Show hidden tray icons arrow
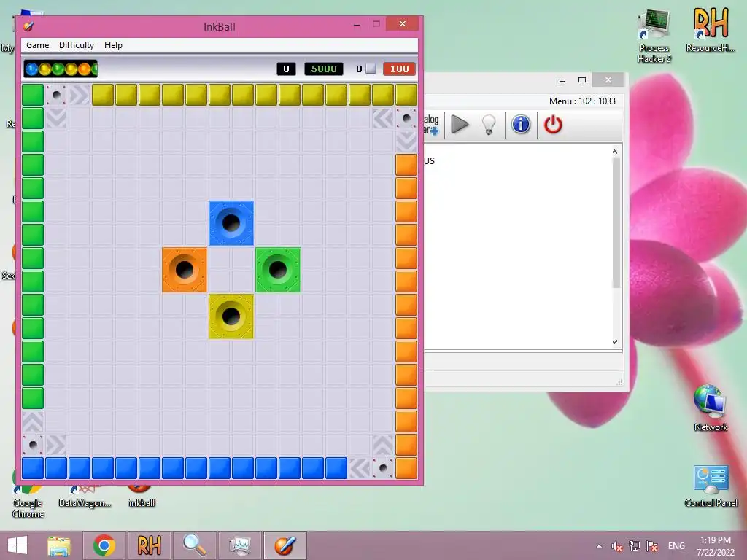Image resolution: width=747 pixels, height=560 pixels. coord(600,546)
